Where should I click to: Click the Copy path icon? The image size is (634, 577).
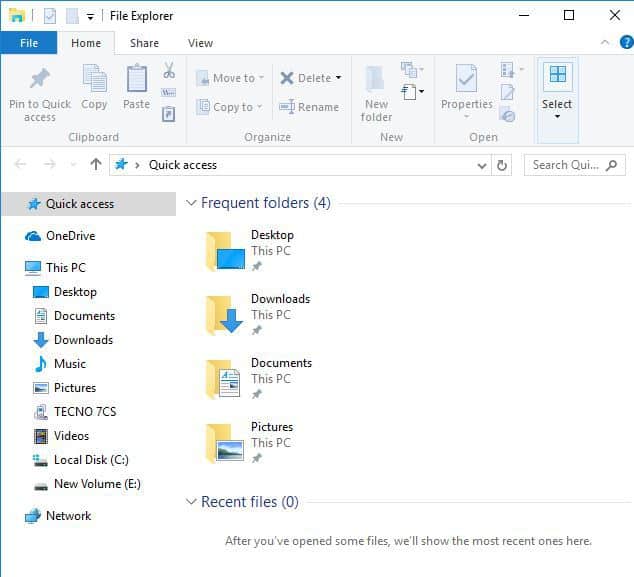pyautogui.click(x=169, y=93)
